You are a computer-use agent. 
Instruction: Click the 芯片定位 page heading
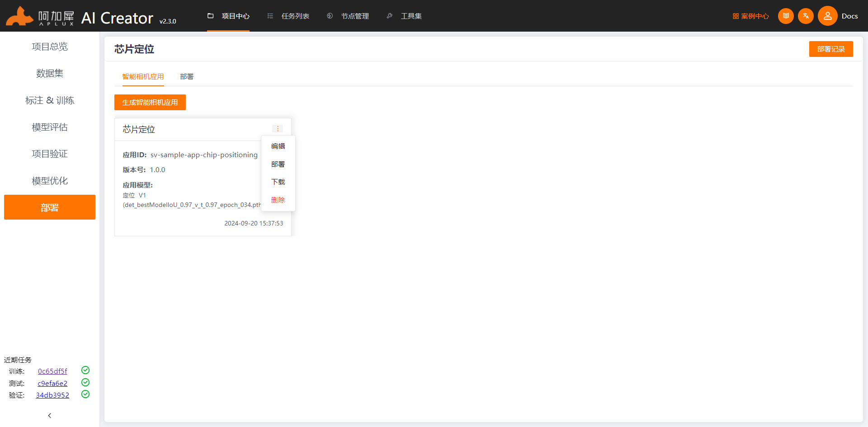[134, 49]
